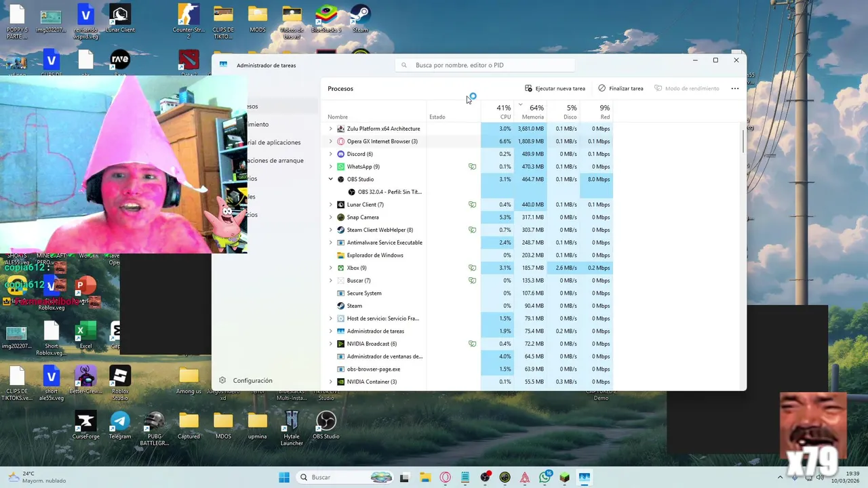
Task: Click the Buscar box in the taskbar
Action: point(346,477)
